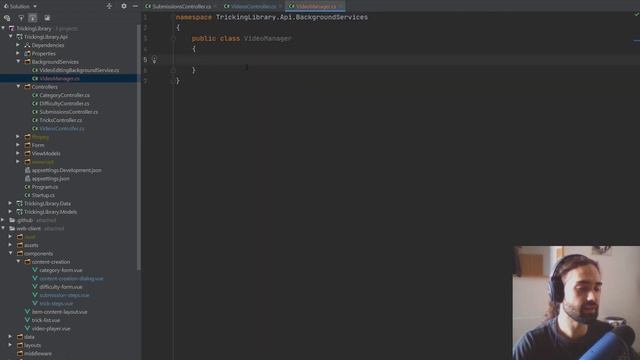Expand the assets folder

click(x=11, y=245)
